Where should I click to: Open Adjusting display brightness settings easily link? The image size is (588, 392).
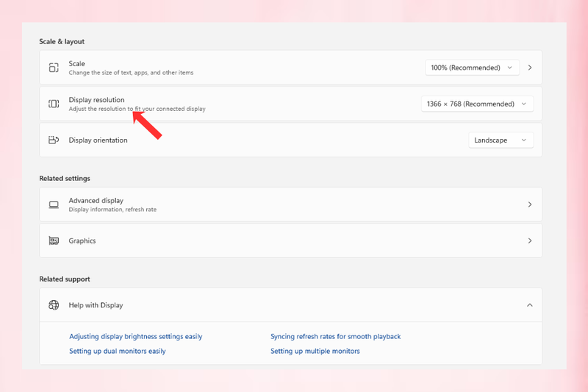click(x=136, y=337)
